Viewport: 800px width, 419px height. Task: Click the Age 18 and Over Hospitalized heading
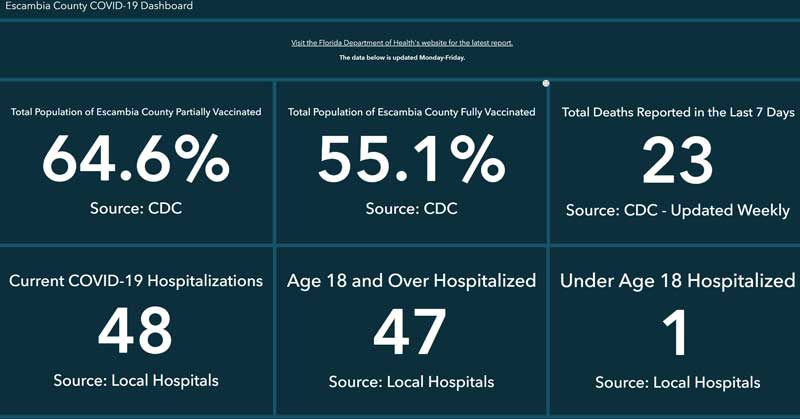coord(411,281)
